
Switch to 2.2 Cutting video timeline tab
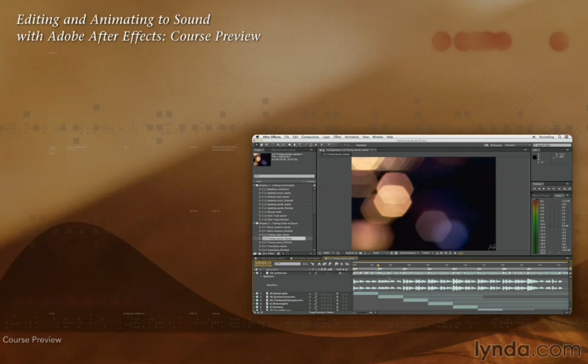306,258
